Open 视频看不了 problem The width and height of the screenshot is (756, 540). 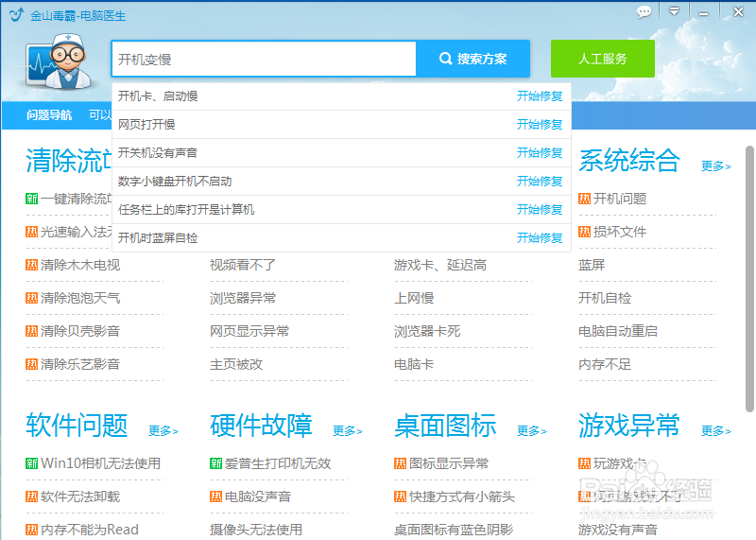(x=243, y=265)
